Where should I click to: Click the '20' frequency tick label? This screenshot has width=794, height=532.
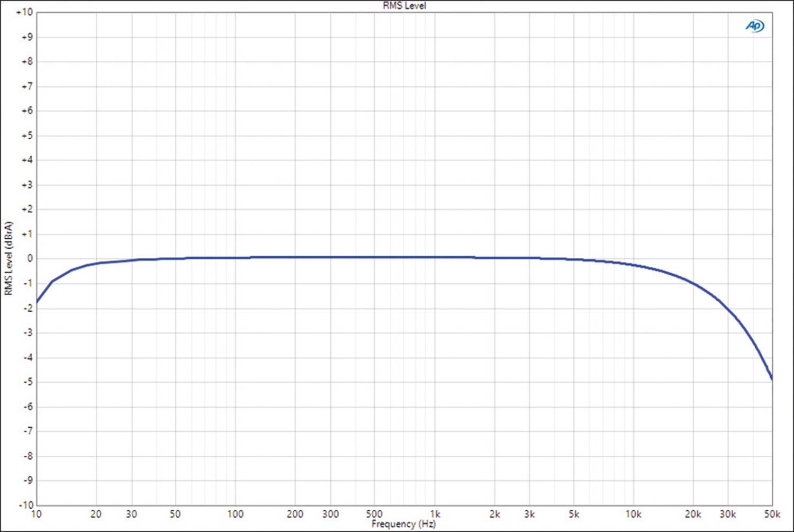coord(96,514)
